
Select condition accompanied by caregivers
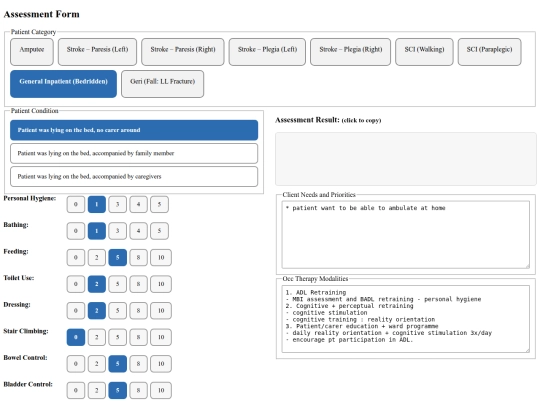coord(134,177)
